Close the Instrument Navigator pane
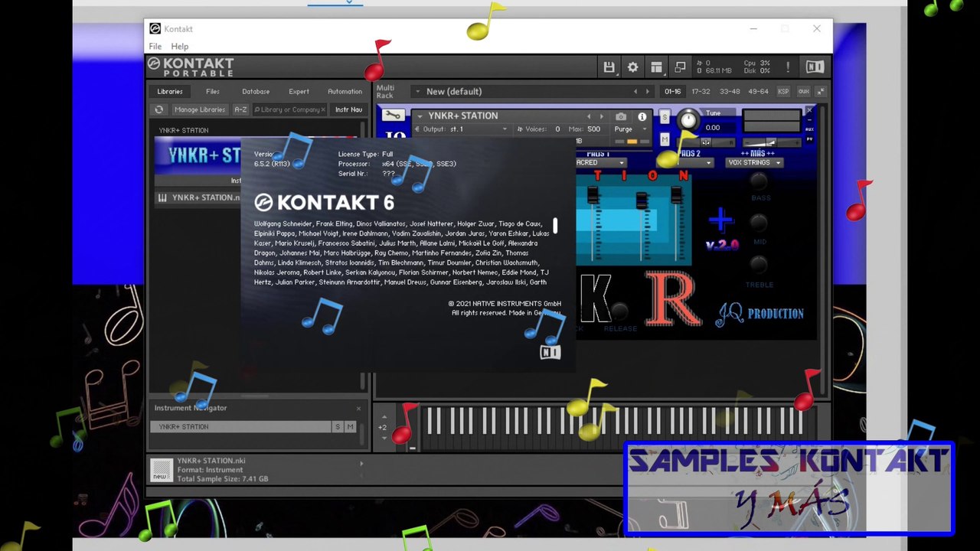980x551 pixels. [358, 408]
